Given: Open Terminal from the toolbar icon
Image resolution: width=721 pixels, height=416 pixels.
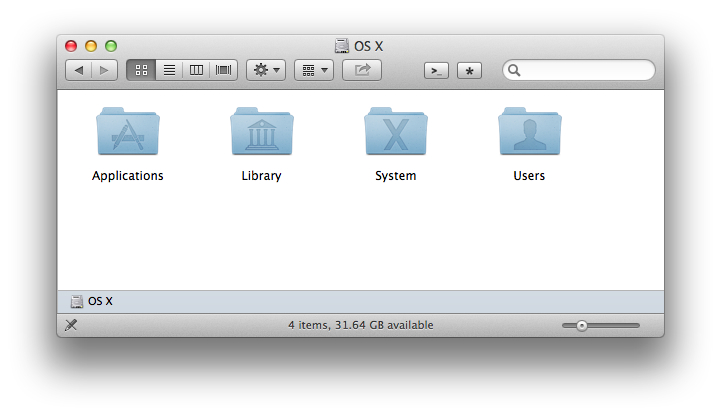Looking at the screenshot, I should click(436, 71).
